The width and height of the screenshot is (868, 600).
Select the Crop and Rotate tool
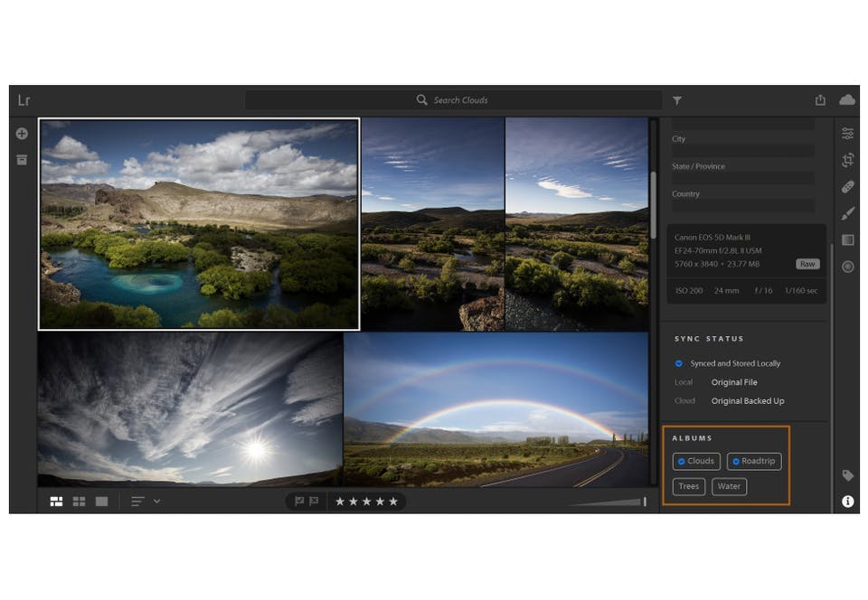pyautogui.click(x=847, y=160)
